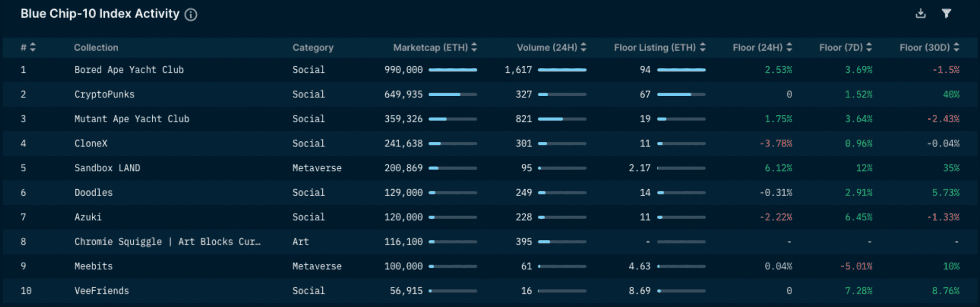Open the filter icon in the header
Screen dimensions: 980x307
pyautogui.click(x=946, y=13)
